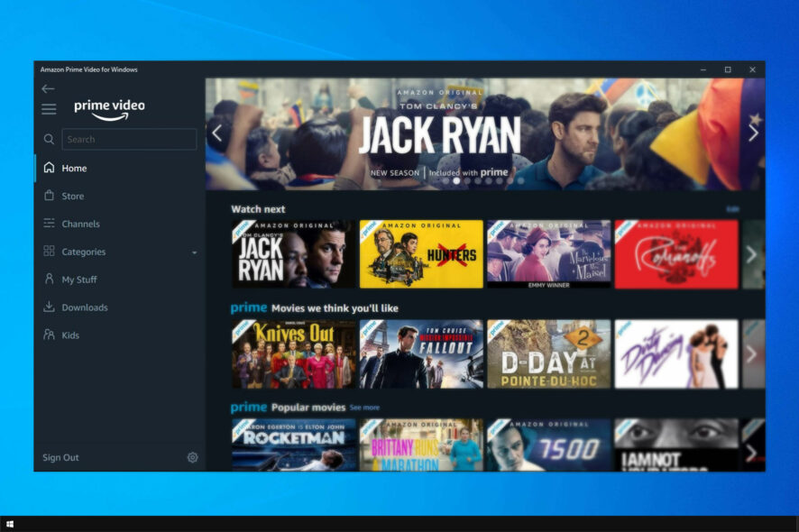Open the 7500 movie thumbnail
Viewport: 799px width, 532px height.
tap(549, 445)
